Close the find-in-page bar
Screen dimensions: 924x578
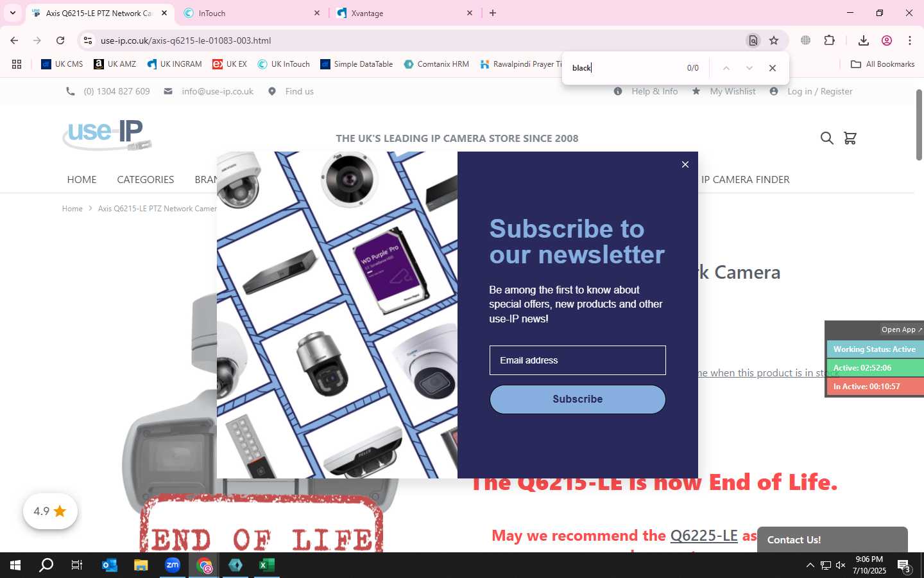click(x=773, y=68)
